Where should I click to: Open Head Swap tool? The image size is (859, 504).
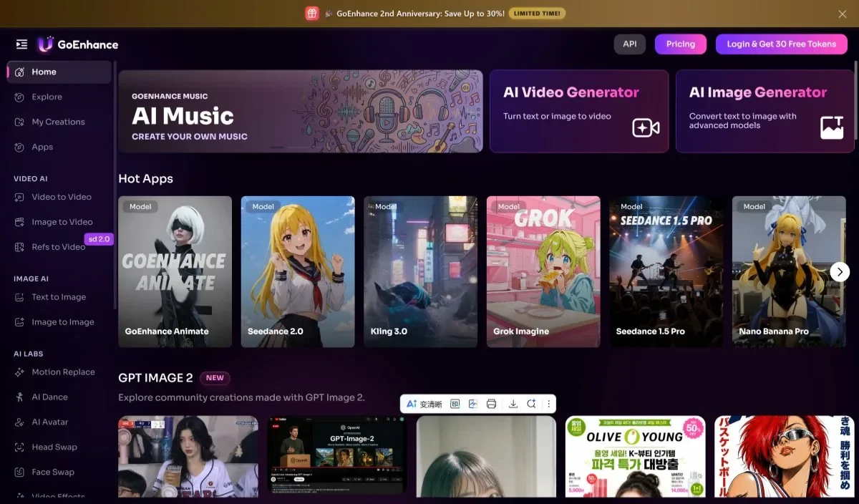[59, 447]
